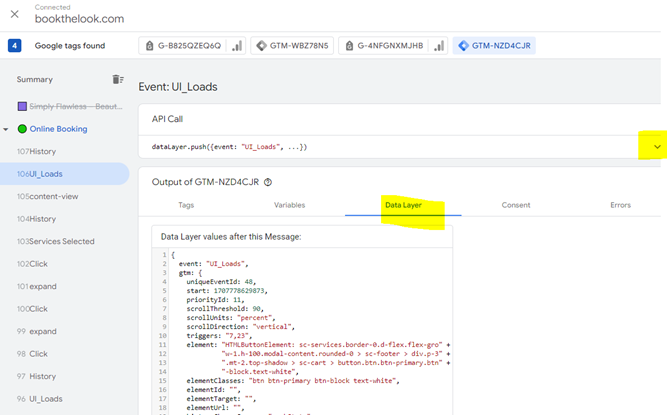Open analytics bars icon beside G-B825QZEQ6Q
Image resolution: width=667 pixels, height=415 pixels.
click(x=237, y=45)
